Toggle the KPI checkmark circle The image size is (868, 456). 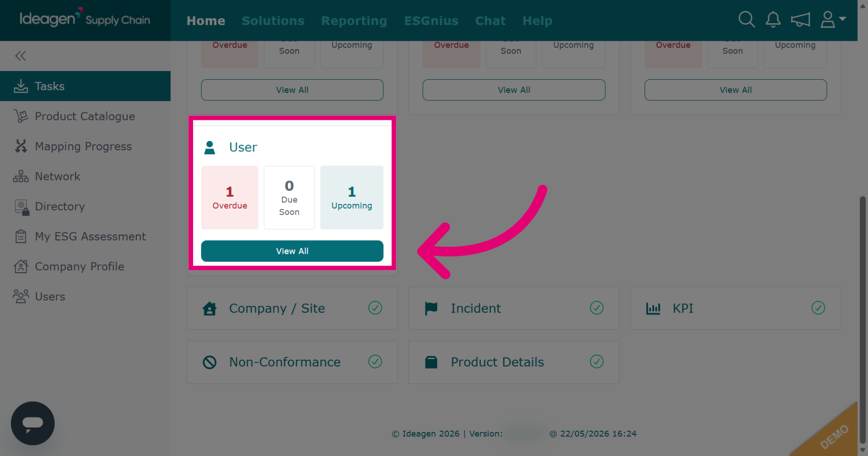818,308
